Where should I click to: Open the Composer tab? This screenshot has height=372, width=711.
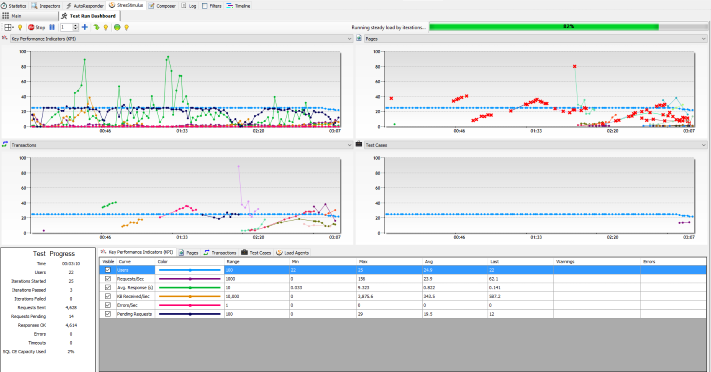[x=162, y=6]
